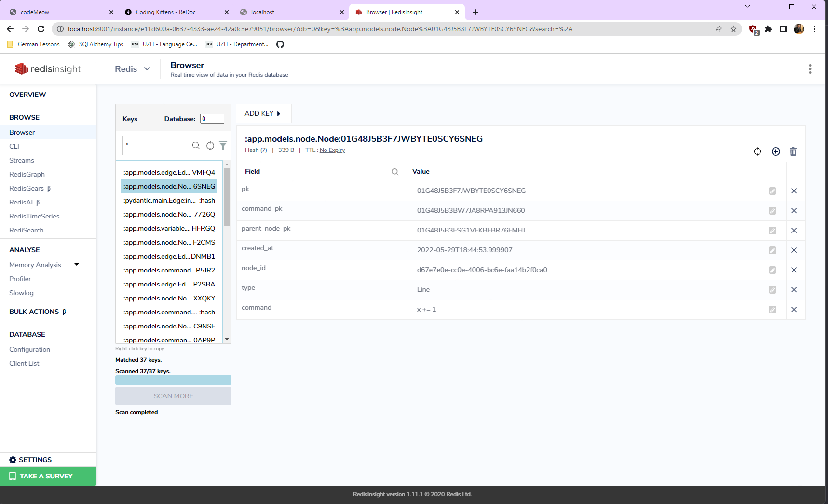Edit the parent_node_pk value
The image size is (828, 504).
[x=773, y=231]
